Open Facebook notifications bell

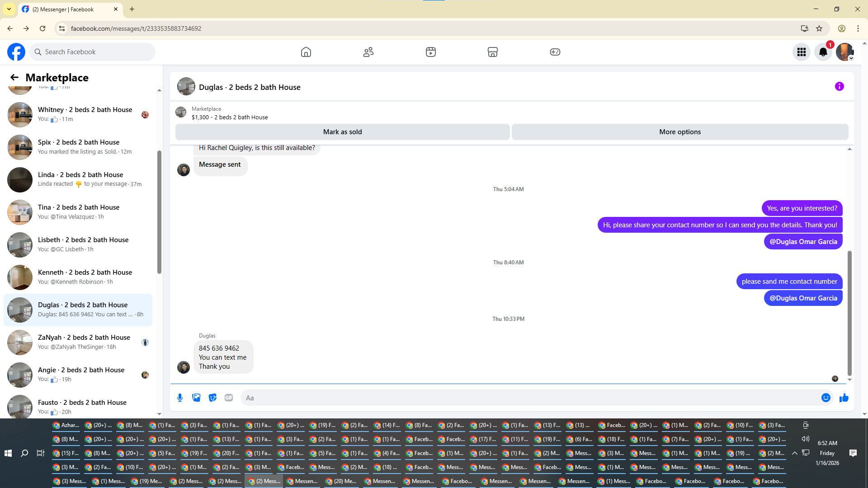pos(823,52)
